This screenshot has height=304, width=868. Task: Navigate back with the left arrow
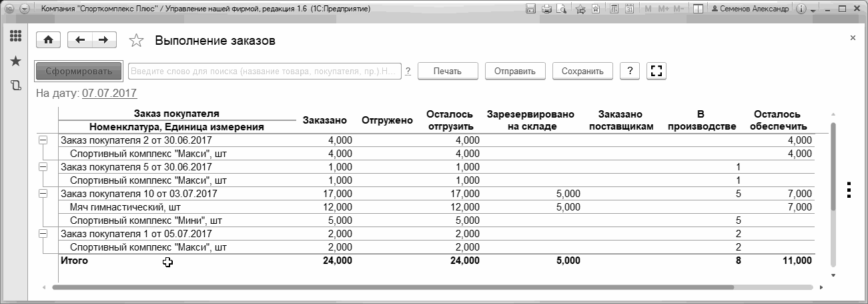pos(81,40)
